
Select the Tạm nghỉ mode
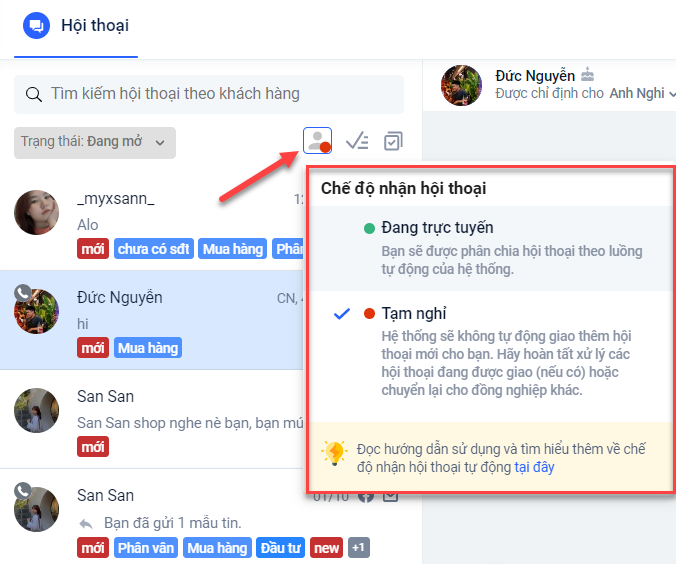click(491, 351)
